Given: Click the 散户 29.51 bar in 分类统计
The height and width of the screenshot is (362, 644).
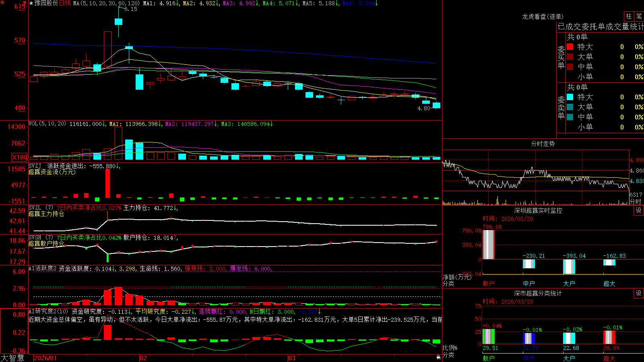Looking at the screenshot, I should tap(489, 337).
